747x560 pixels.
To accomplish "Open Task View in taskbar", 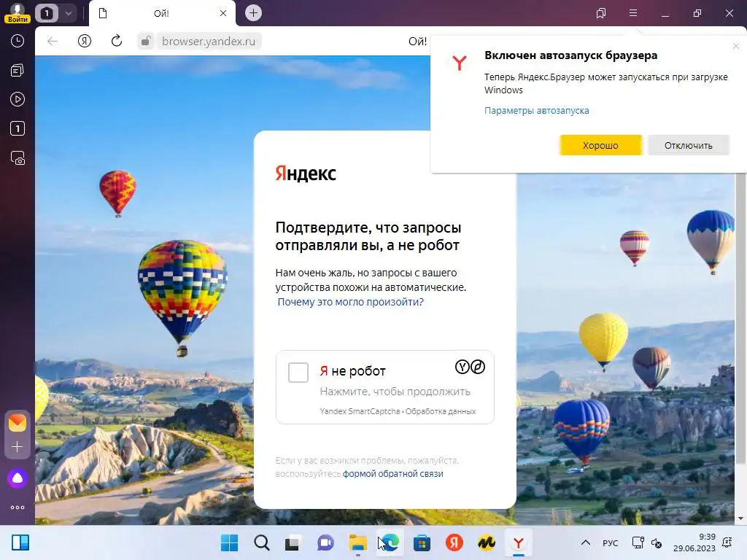I will (x=293, y=542).
